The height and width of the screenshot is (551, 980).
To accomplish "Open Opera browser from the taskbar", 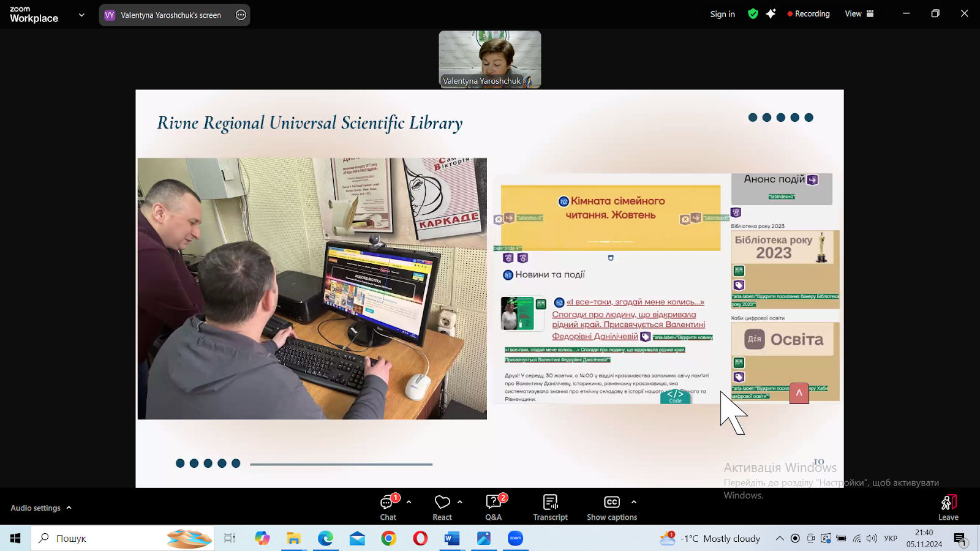I will [420, 538].
